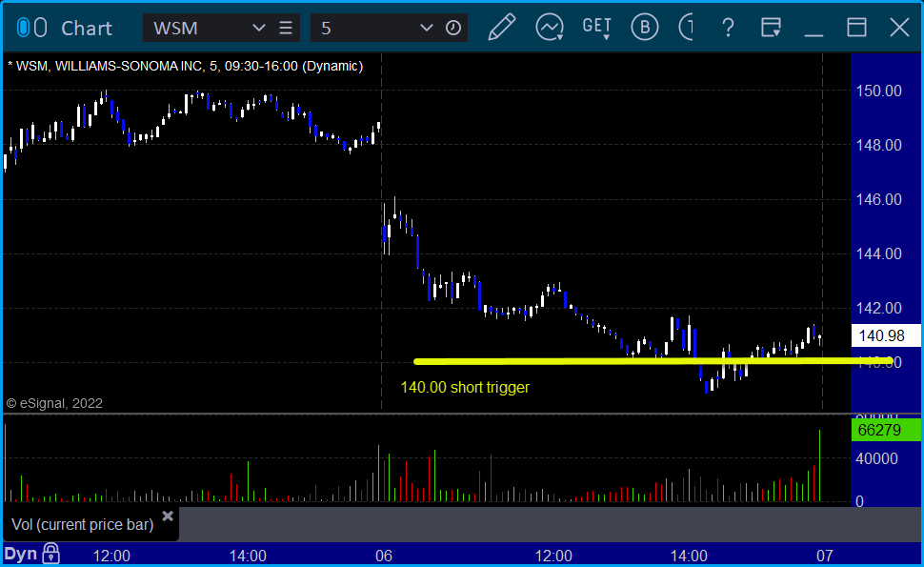
Task: Open the window layout dropdown icon
Action: click(x=771, y=27)
